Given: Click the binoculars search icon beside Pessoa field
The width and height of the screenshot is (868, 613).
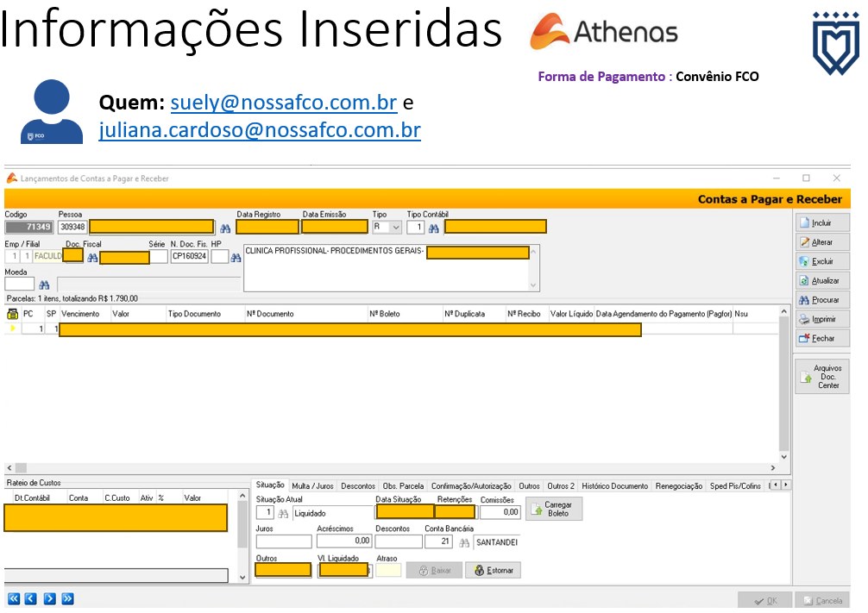Looking at the screenshot, I should pyautogui.click(x=225, y=228).
